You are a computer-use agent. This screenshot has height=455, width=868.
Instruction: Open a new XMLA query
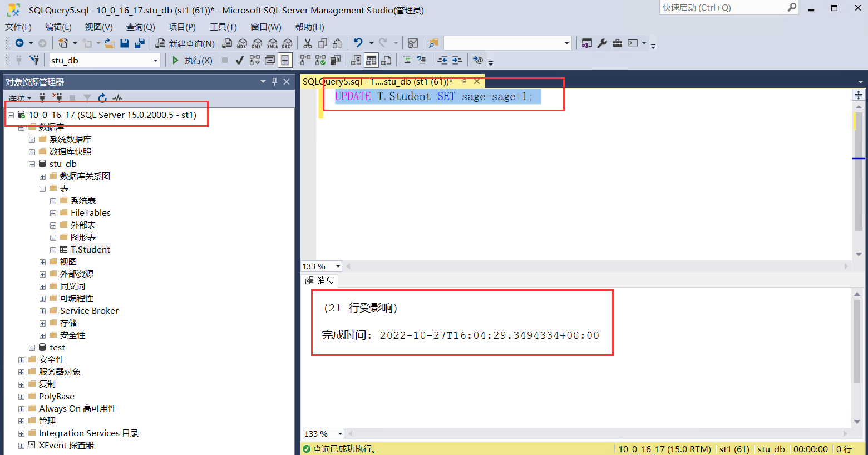point(272,43)
